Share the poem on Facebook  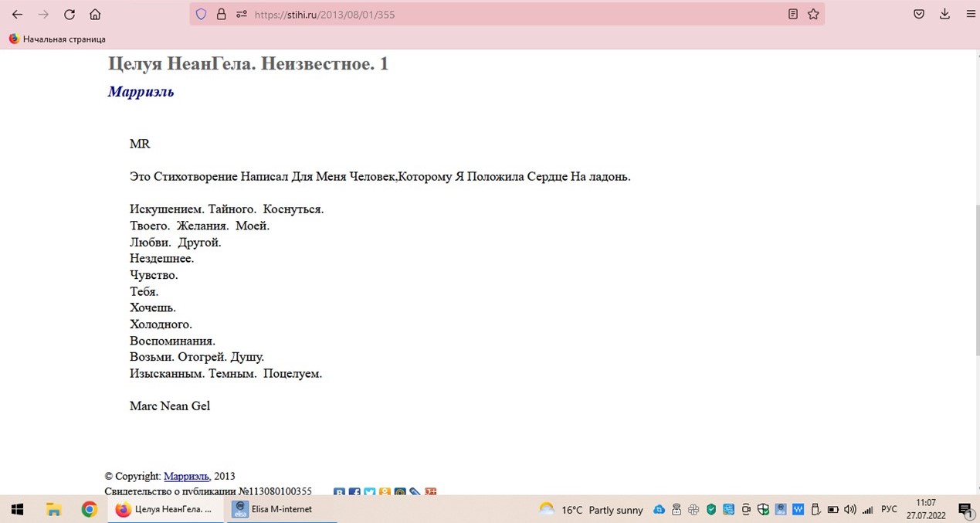point(354,491)
